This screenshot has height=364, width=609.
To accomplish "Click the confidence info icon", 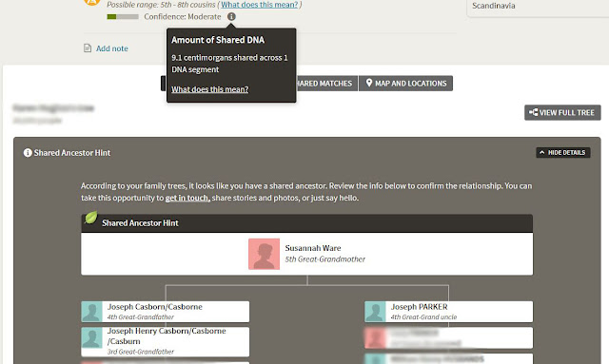I will pyautogui.click(x=231, y=17).
